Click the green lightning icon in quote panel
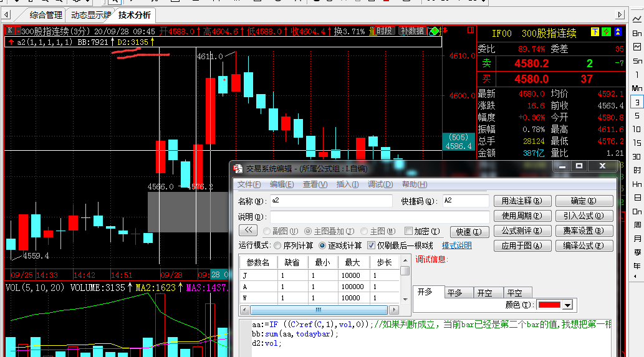 606,32
